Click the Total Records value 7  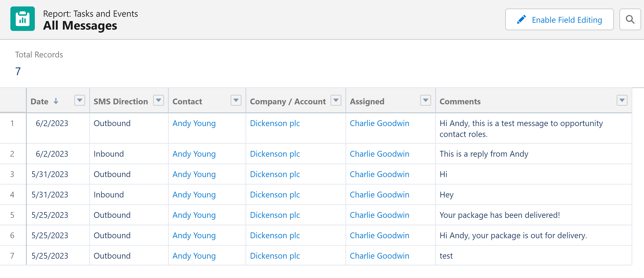pyautogui.click(x=18, y=71)
